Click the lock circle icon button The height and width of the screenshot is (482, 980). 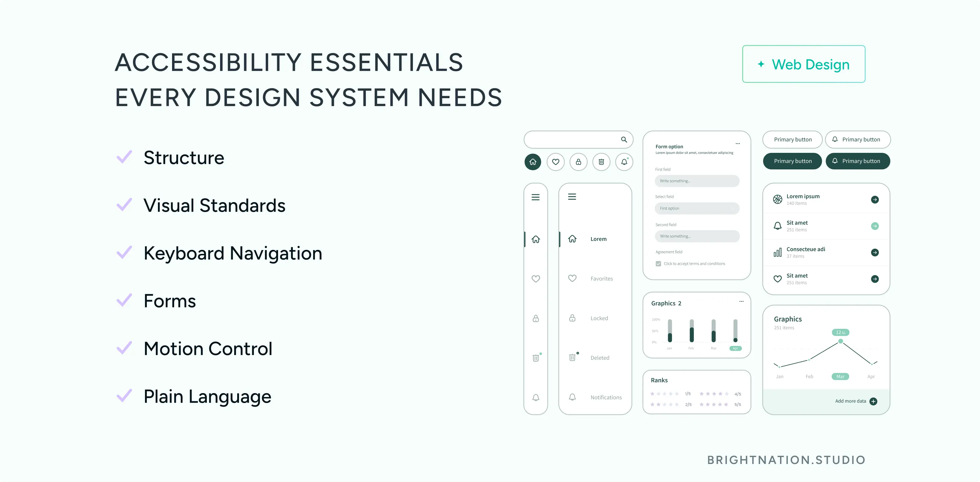click(578, 162)
